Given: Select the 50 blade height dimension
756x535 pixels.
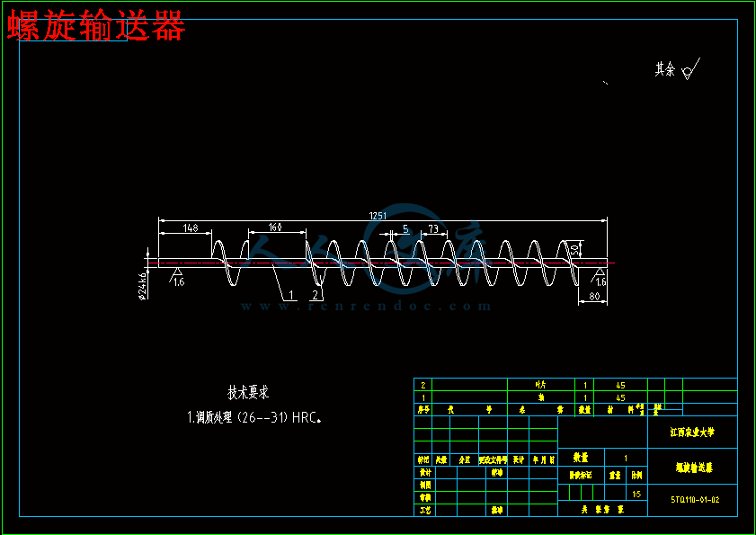Looking at the screenshot, I should pyautogui.click(x=574, y=250).
